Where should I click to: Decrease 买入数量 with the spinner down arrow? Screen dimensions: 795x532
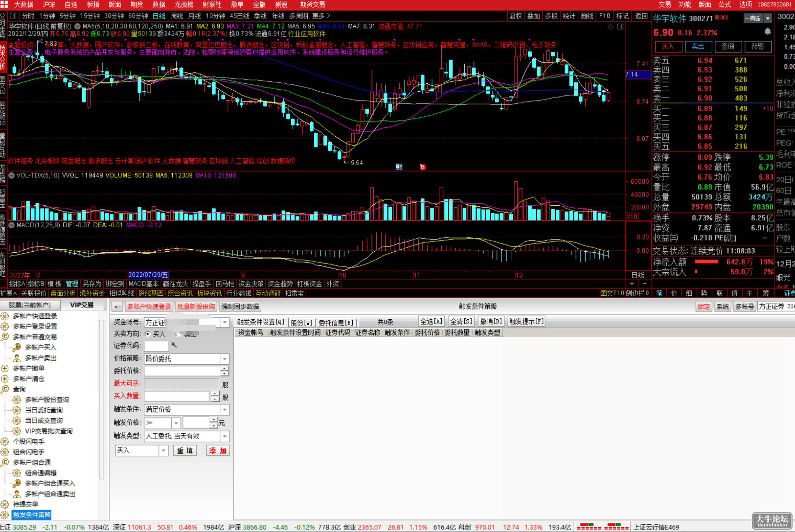(215, 398)
